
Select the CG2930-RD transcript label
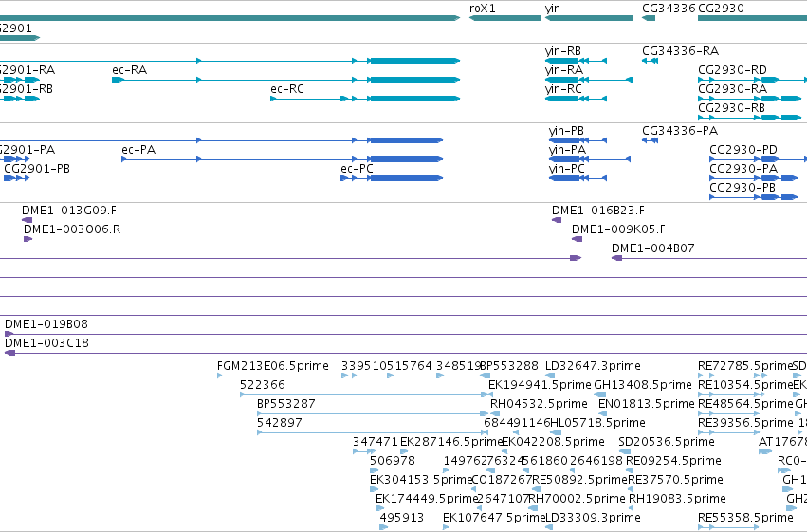point(732,70)
